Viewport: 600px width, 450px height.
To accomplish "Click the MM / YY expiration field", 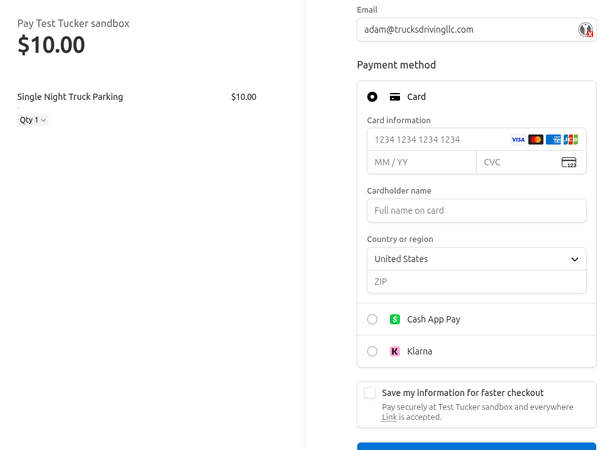I will (x=421, y=162).
